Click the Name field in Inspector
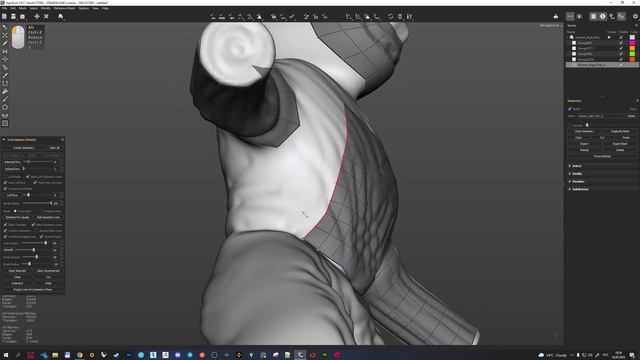This screenshot has height=360, width=640. coord(601,116)
